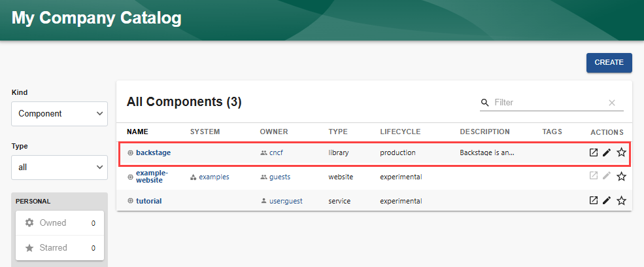Select the Starred personal filter

[59, 248]
